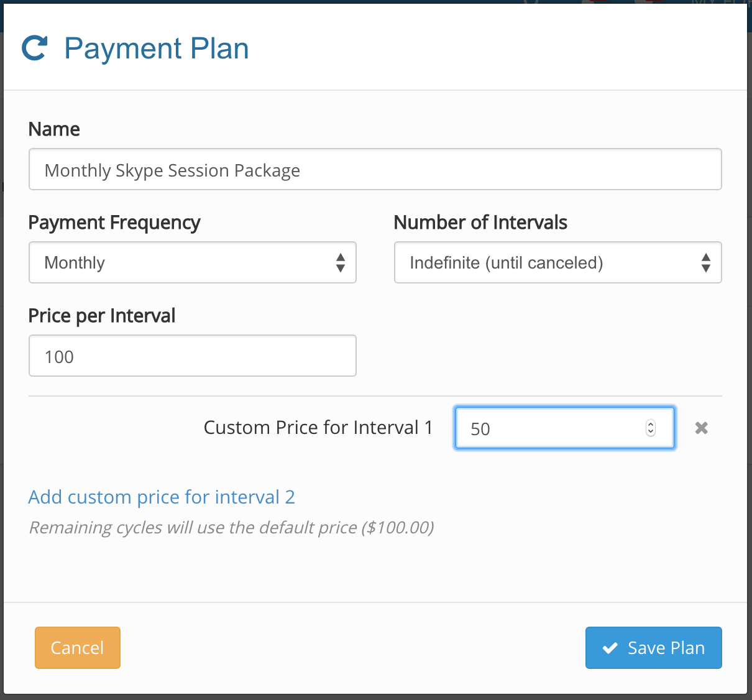Screen dimensions: 752x700
Task: Click the Price per Interval input showing 100
Action: click(x=192, y=356)
